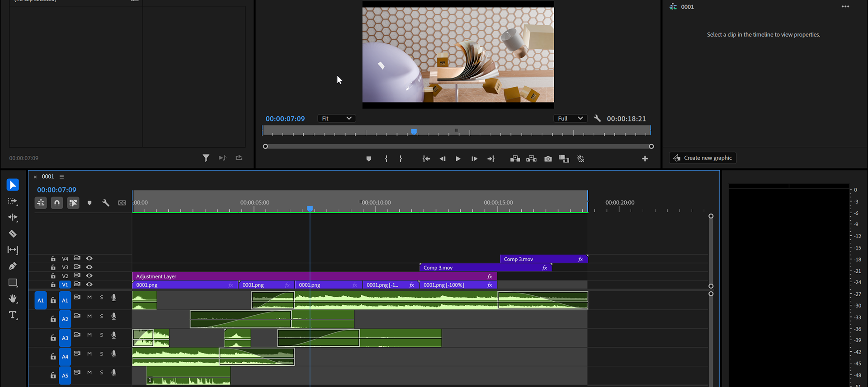Select the 0001 sequence tab

[48, 177]
